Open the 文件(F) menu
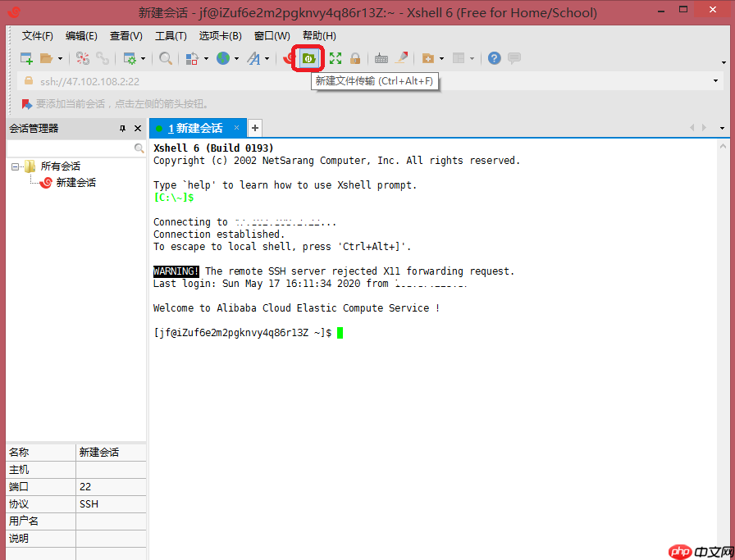The height and width of the screenshot is (560, 735). (38, 36)
